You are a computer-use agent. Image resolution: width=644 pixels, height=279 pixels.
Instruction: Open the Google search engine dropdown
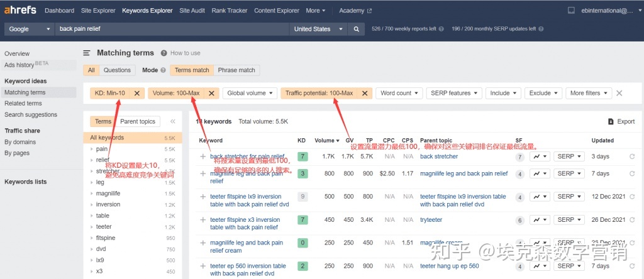29,29
